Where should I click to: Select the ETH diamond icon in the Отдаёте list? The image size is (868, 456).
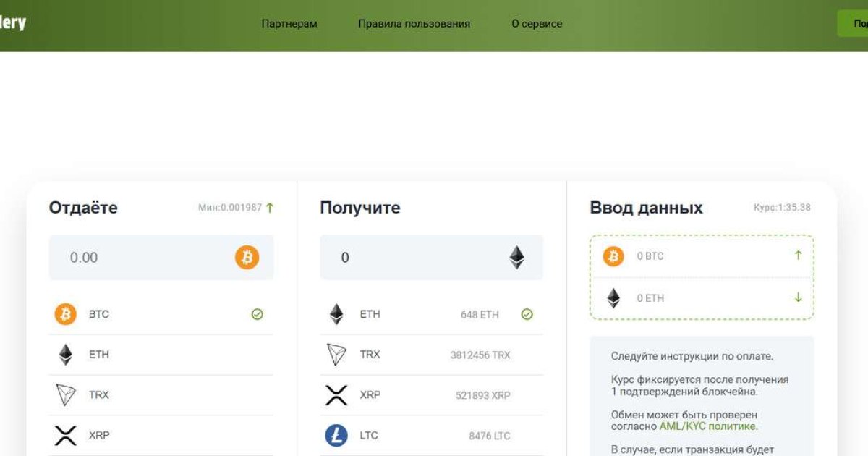pos(66,355)
